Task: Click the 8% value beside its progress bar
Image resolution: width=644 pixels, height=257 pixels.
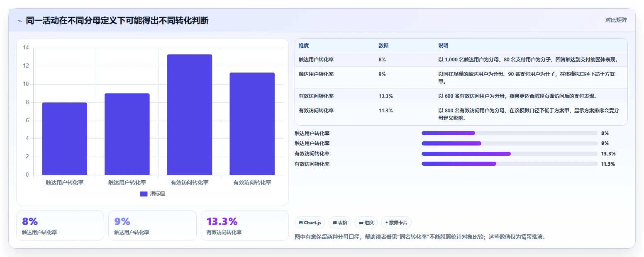Action: click(x=605, y=133)
